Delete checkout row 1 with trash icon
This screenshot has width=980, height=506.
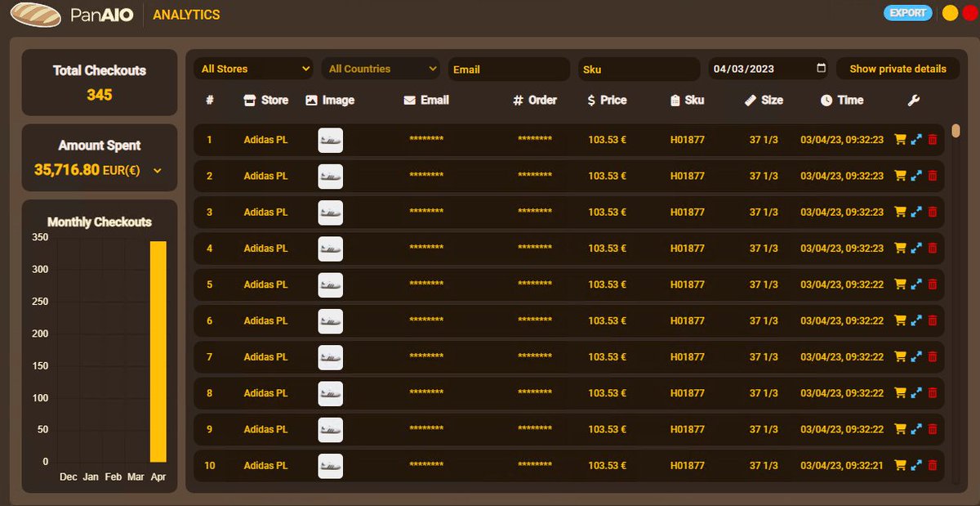(933, 140)
